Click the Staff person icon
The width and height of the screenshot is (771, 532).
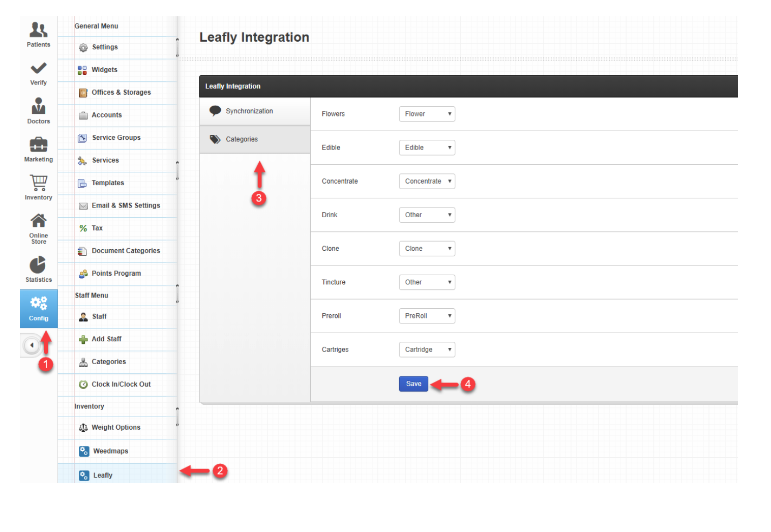point(83,317)
